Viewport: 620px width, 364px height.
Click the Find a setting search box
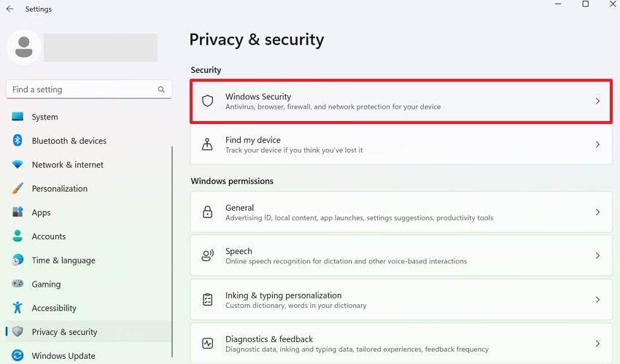coord(80,90)
